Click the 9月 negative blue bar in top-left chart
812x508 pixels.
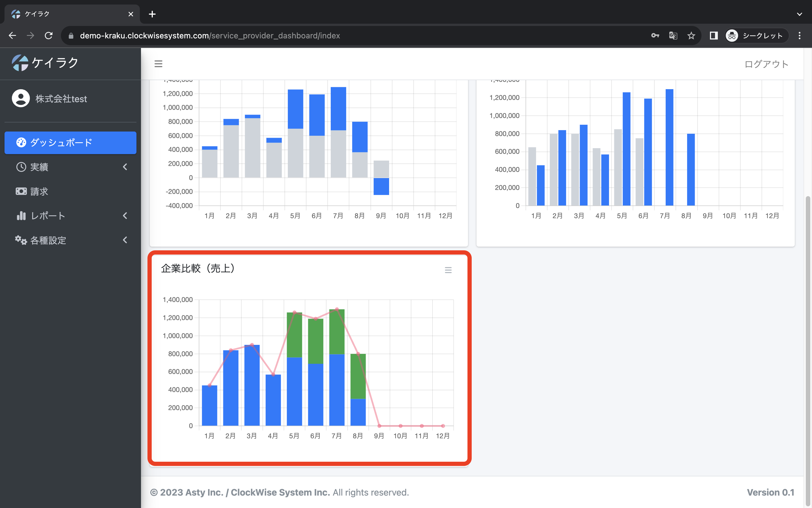click(381, 187)
